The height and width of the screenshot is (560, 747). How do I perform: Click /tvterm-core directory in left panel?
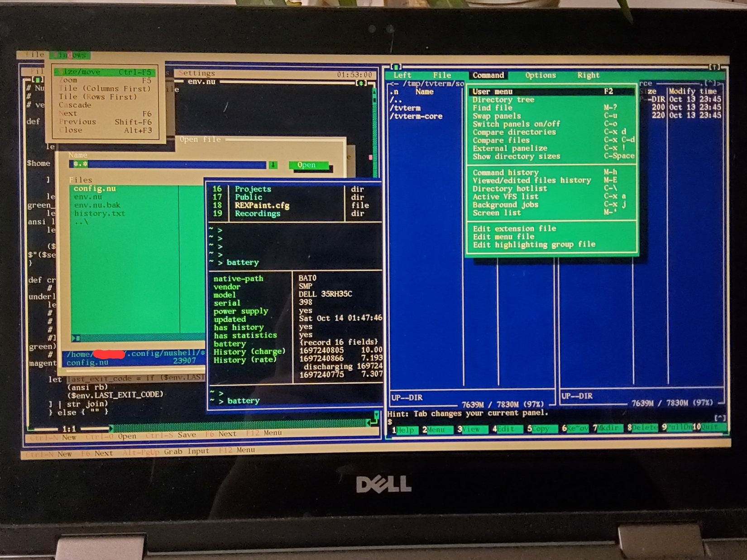tap(416, 116)
